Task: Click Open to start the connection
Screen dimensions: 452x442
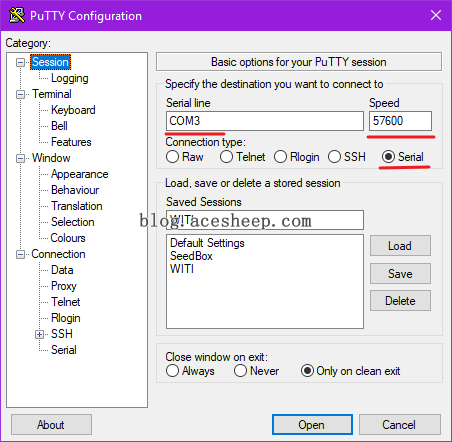Action: [312, 425]
